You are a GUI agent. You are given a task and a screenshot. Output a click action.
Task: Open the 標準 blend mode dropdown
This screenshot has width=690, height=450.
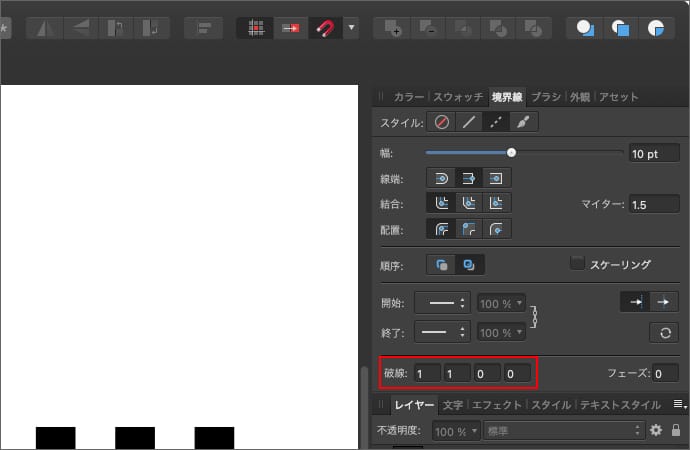[562, 430]
